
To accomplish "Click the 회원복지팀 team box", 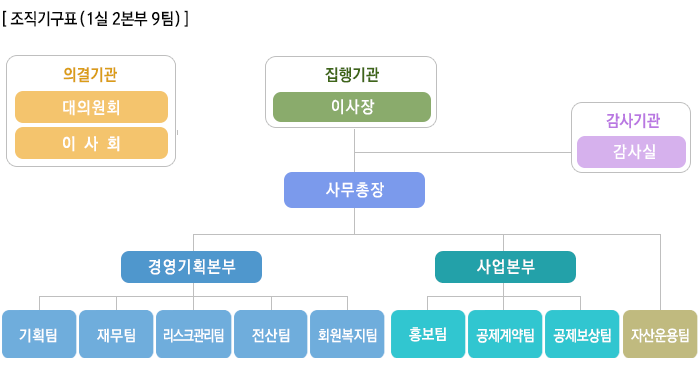I will [x=347, y=334].
